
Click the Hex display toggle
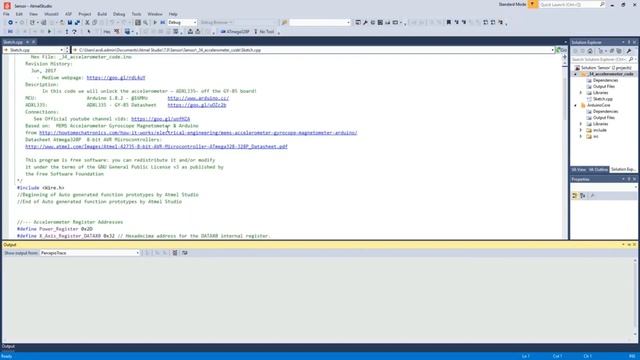click(107, 31)
